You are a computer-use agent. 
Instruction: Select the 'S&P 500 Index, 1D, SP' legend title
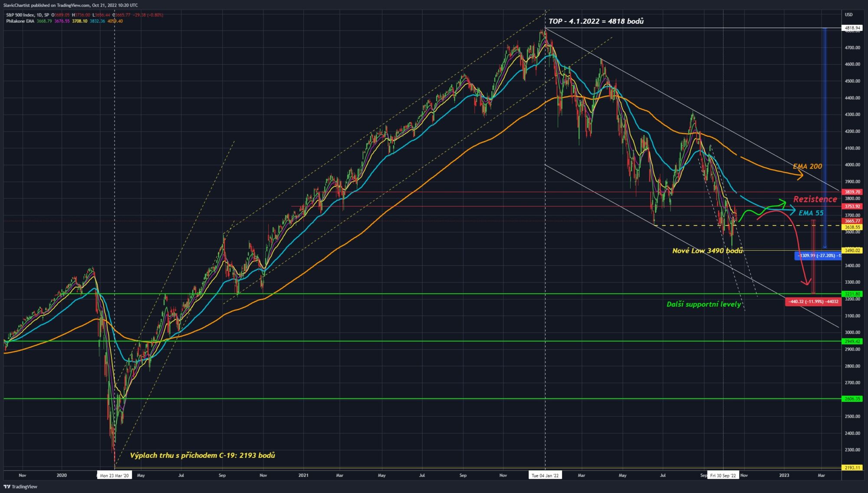pos(27,15)
